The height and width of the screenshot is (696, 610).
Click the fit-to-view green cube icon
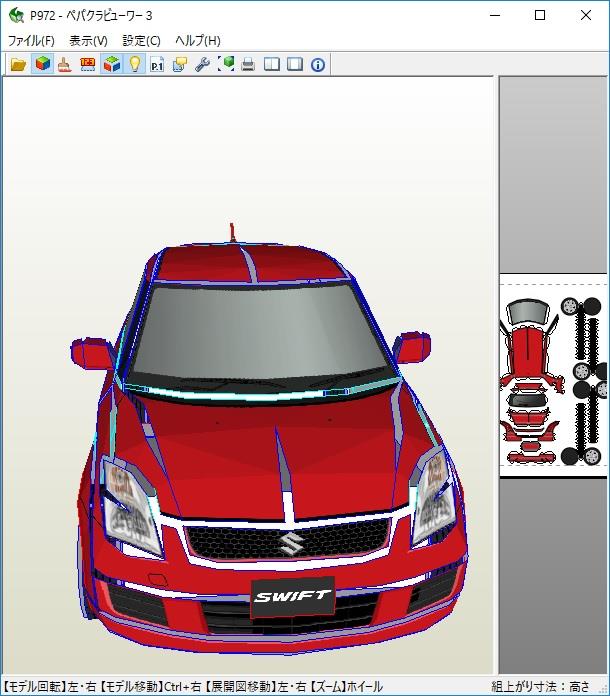(226, 64)
